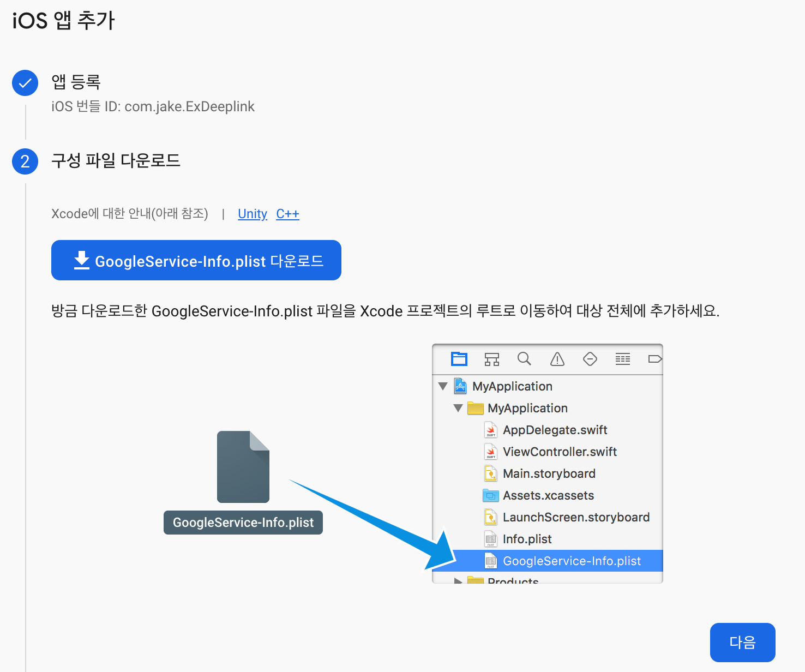Download the GoogleService-Info.plist file
The width and height of the screenshot is (805, 672).
tap(196, 260)
